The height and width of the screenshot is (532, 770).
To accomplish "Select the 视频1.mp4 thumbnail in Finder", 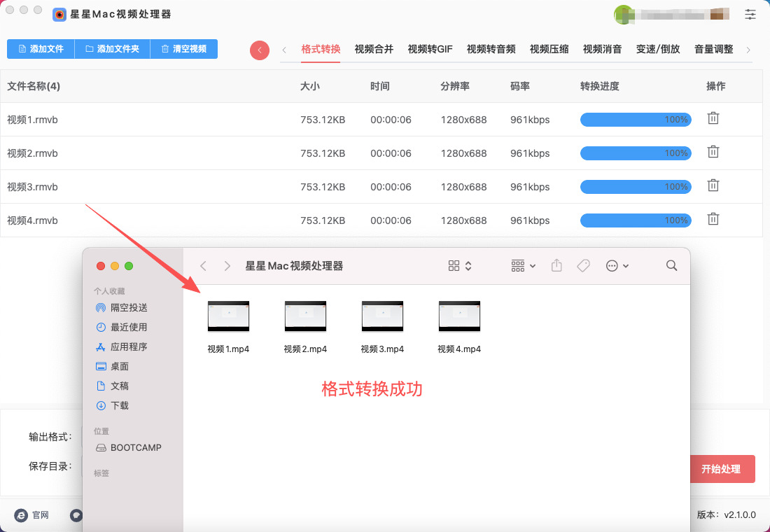I will (228, 316).
